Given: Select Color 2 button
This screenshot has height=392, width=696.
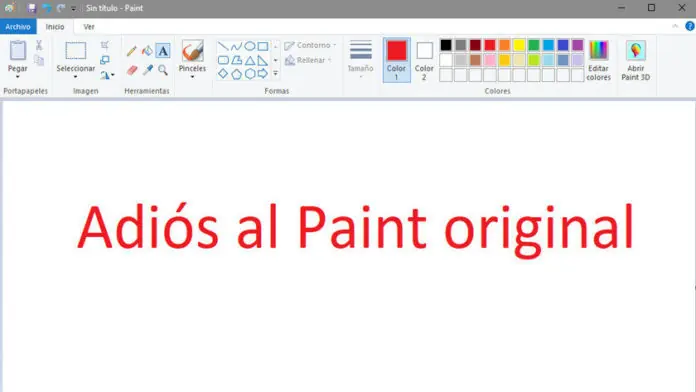Looking at the screenshot, I should 424,60.
